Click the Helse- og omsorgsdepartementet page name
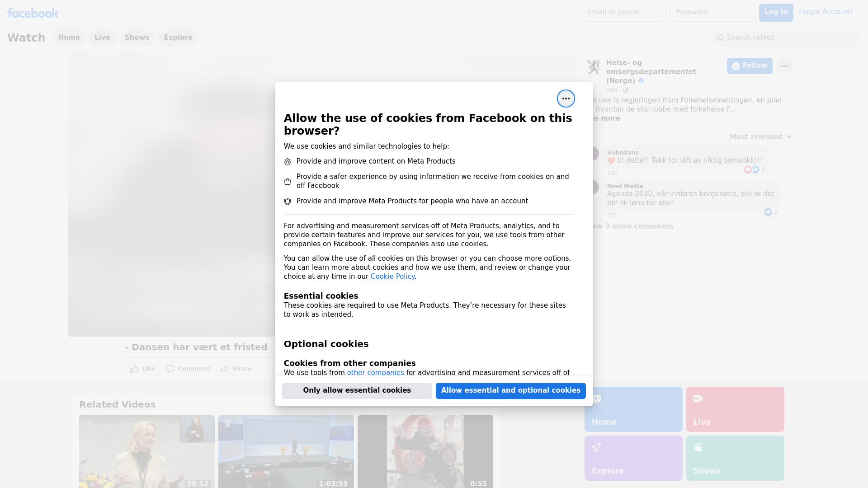The height and width of the screenshot is (488, 868). [x=651, y=72]
